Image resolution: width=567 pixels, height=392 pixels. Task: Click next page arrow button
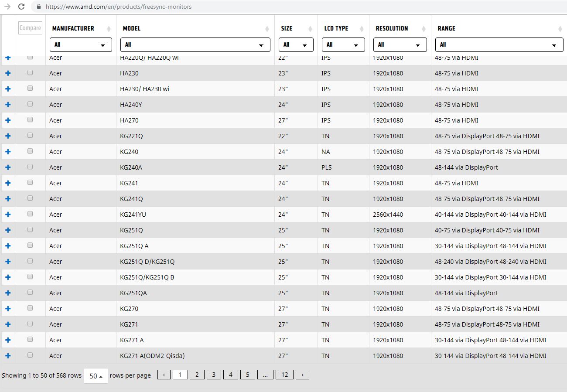[x=302, y=375]
